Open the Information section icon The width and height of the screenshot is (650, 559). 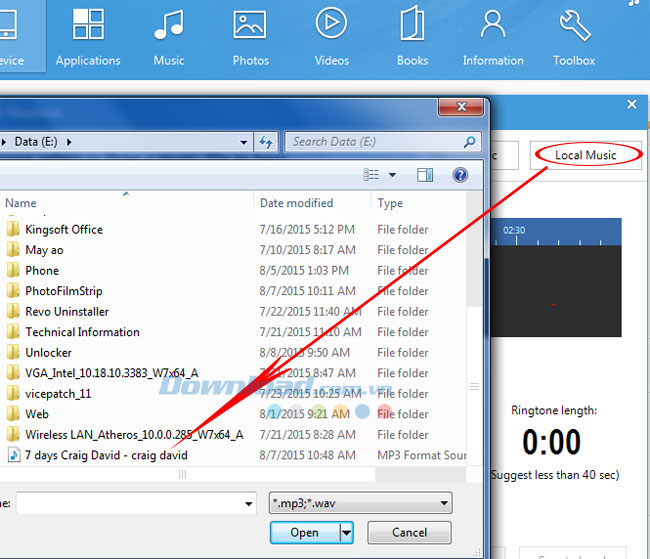coord(493,26)
